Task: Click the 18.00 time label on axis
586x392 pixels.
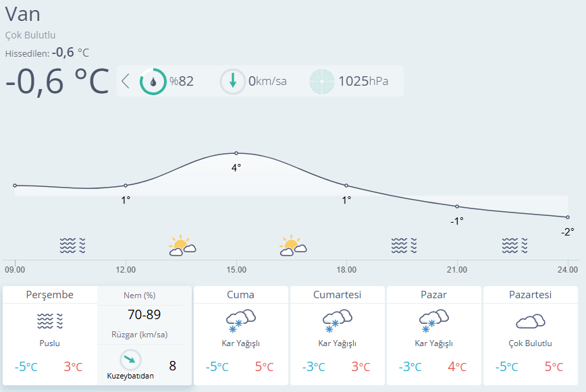Action: pyautogui.click(x=346, y=270)
